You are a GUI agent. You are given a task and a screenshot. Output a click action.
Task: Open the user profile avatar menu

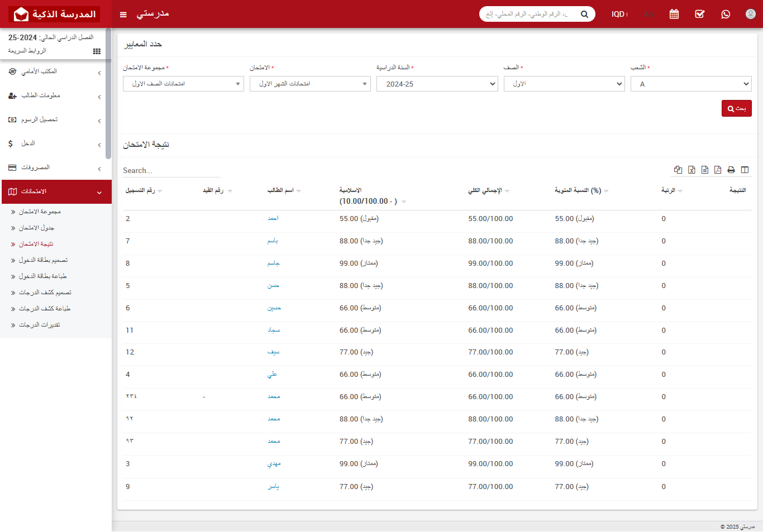point(751,14)
